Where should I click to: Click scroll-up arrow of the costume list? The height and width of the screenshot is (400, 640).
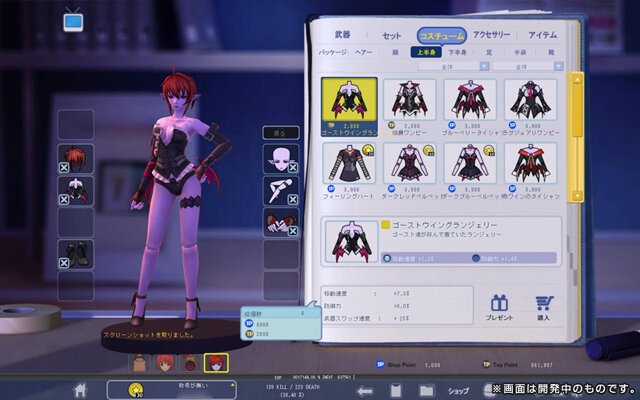(x=577, y=79)
